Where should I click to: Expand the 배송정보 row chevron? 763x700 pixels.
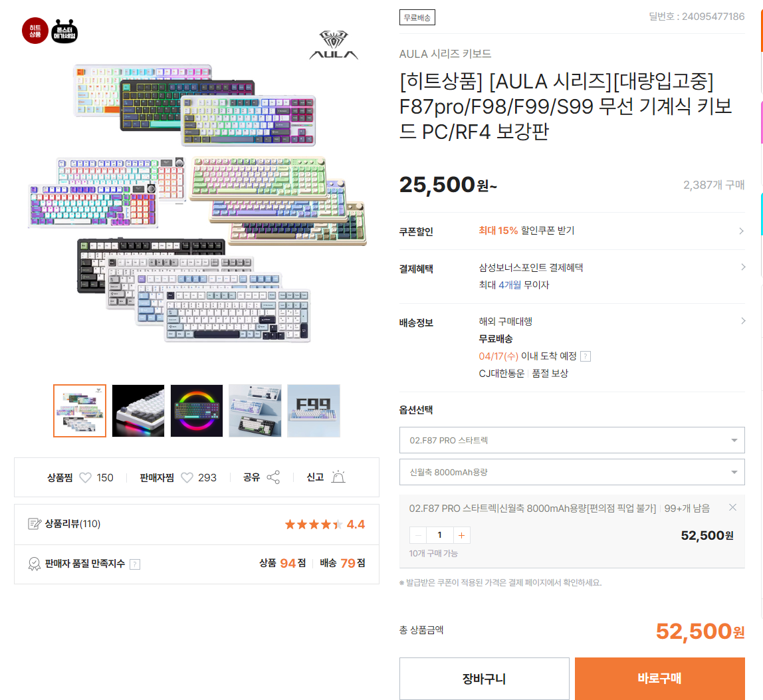coord(742,321)
